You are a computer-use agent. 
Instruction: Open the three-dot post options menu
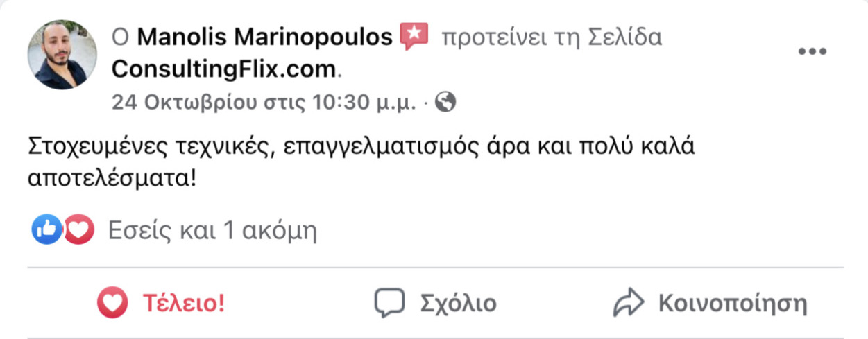coord(812,52)
